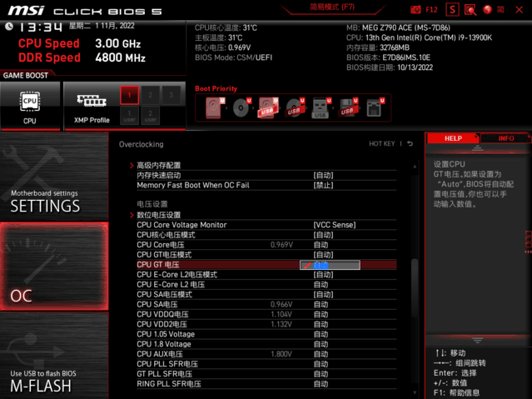The width and height of the screenshot is (532, 399).
Task: Click the boxed S favorites icon
Action: point(452,9)
